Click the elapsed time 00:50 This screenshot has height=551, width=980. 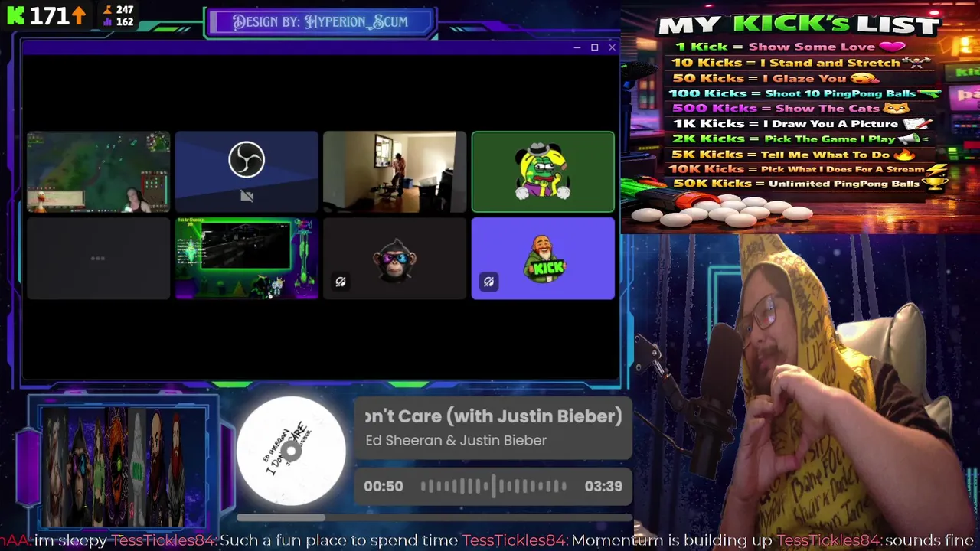(x=383, y=486)
